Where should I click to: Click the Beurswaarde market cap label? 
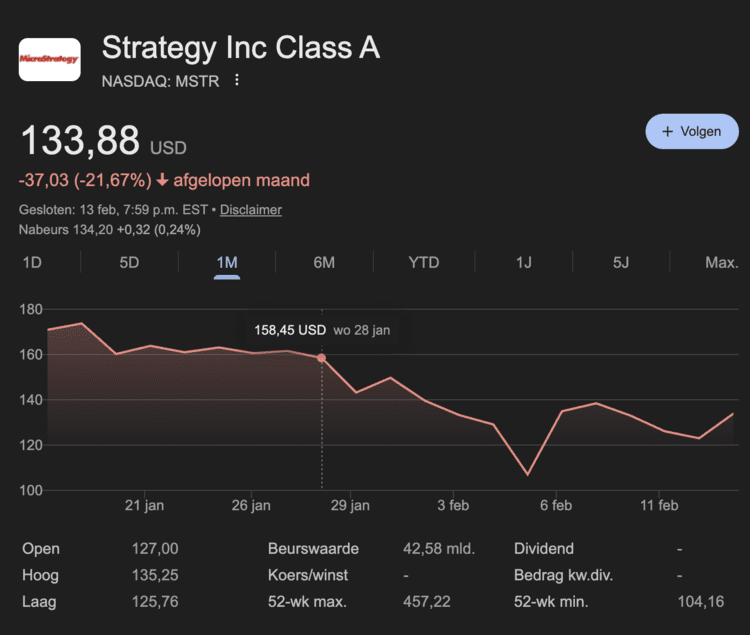point(313,549)
